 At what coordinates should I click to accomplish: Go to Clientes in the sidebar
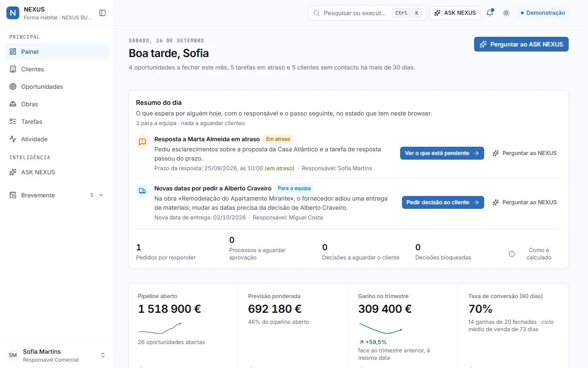(57, 69)
